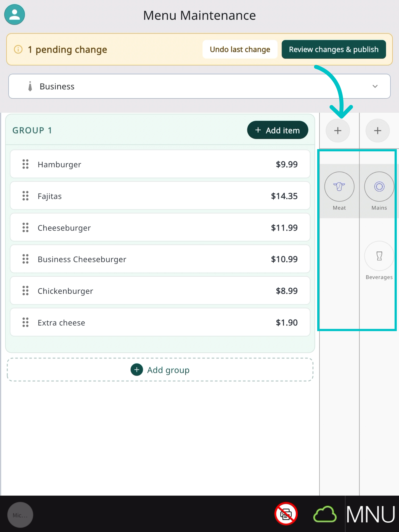Click the Meat category icon
Image resolution: width=399 pixels, height=532 pixels.
pyautogui.click(x=339, y=186)
